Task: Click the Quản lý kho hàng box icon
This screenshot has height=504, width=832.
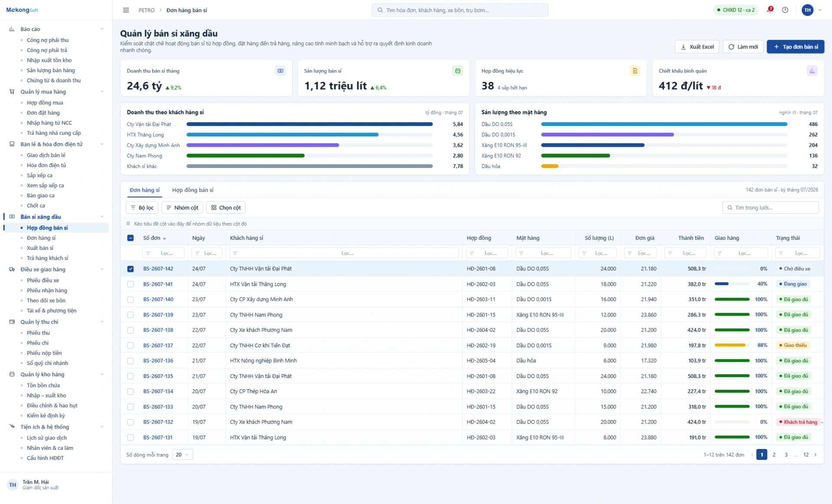Action: point(12,374)
